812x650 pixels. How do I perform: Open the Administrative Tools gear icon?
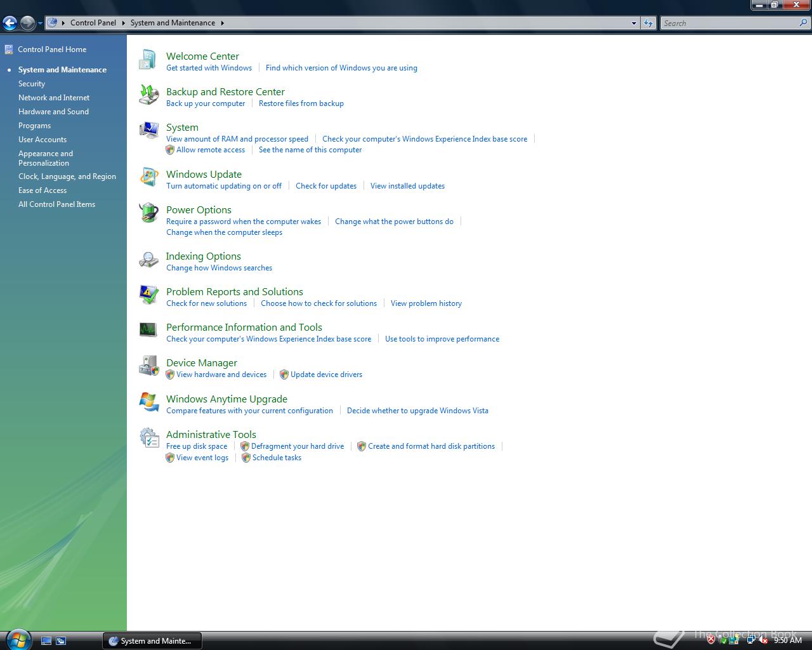148,438
